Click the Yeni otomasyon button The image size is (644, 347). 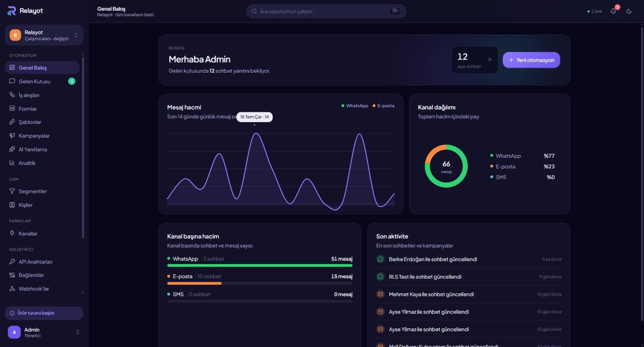tap(531, 60)
